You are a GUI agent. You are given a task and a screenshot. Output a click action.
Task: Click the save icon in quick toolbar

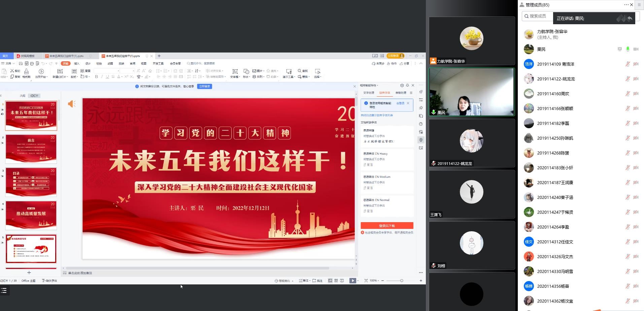tap(21, 64)
